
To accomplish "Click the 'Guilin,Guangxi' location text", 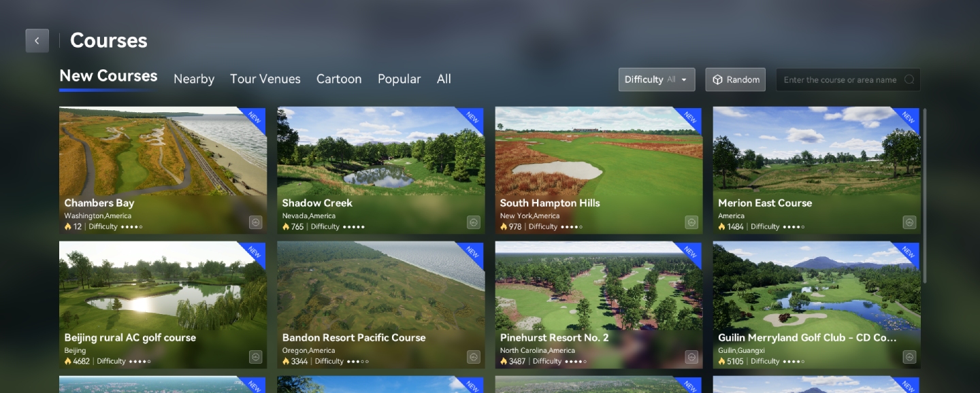I will point(741,350).
